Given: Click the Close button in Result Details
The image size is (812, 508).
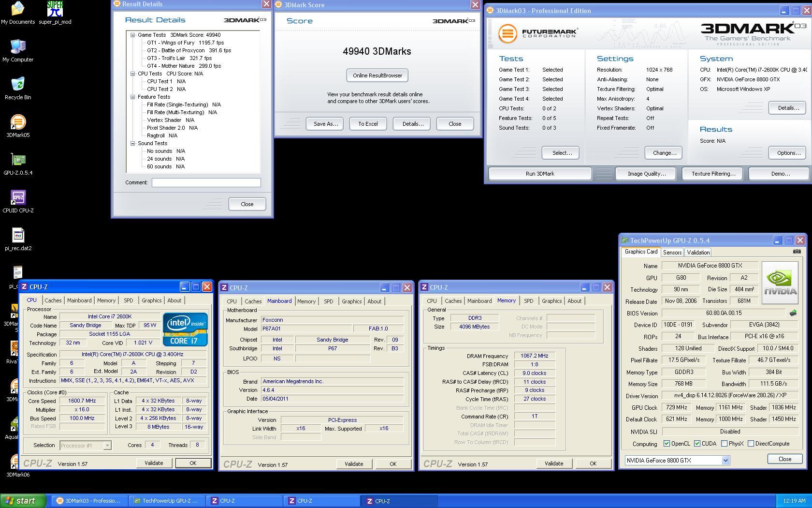Looking at the screenshot, I should [x=247, y=204].
